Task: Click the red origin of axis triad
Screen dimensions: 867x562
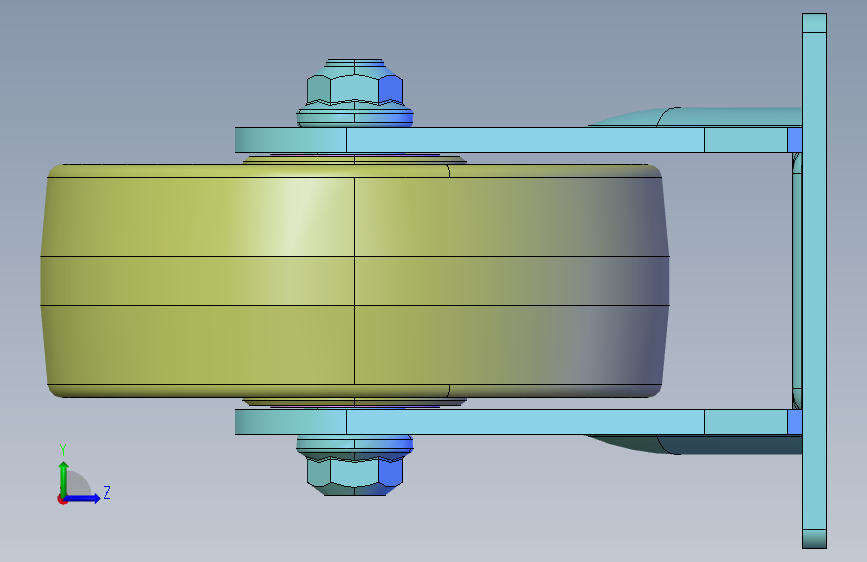Action: [62, 500]
